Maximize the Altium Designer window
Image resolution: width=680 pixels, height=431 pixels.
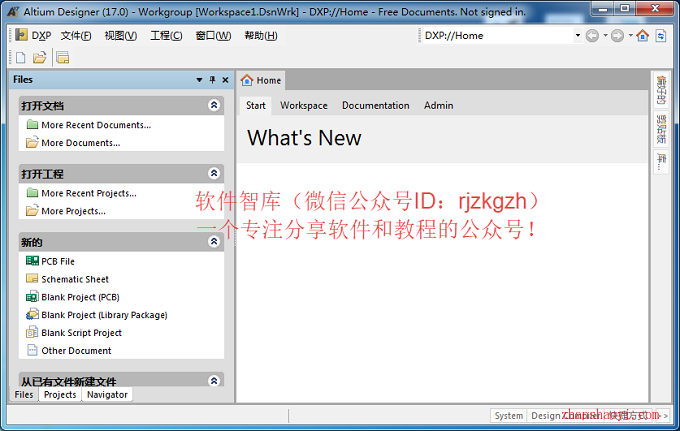point(624,8)
